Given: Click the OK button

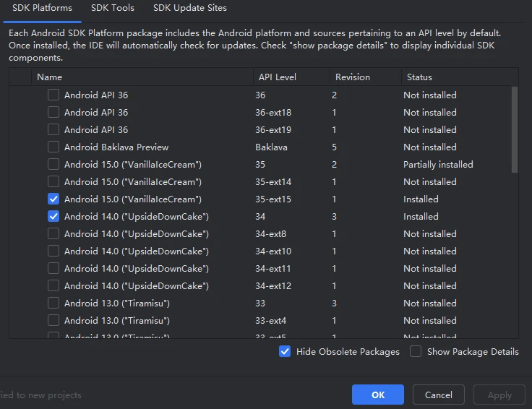Looking at the screenshot, I should click(x=377, y=395).
